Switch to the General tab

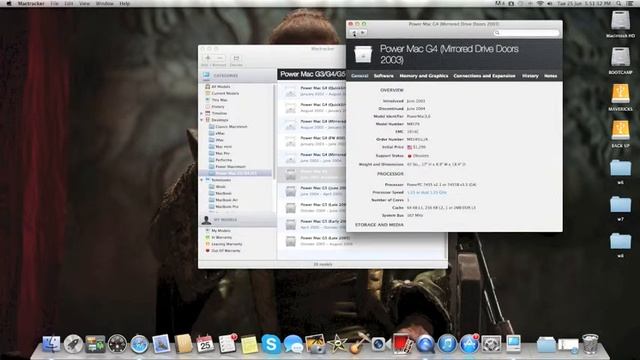[360, 76]
